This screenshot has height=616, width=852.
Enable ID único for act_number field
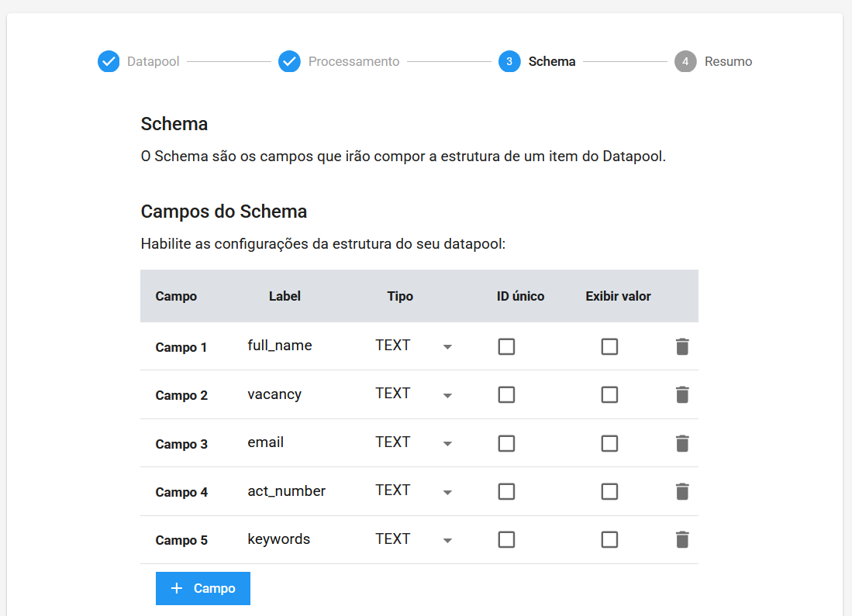click(506, 491)
